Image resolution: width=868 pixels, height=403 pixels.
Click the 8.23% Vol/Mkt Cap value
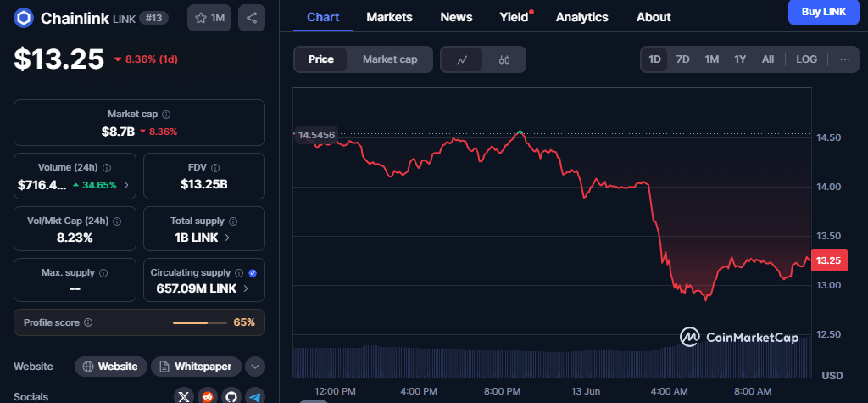(75, 238)
